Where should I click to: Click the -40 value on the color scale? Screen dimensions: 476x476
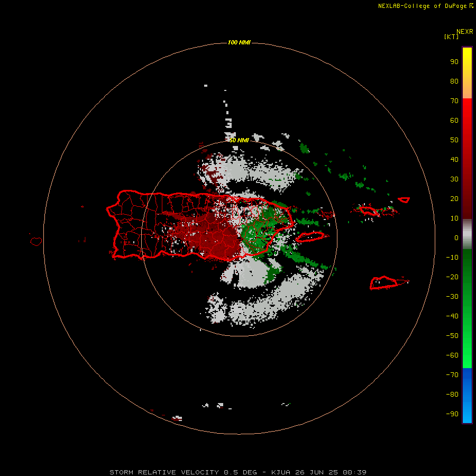(x=452, y=316)
